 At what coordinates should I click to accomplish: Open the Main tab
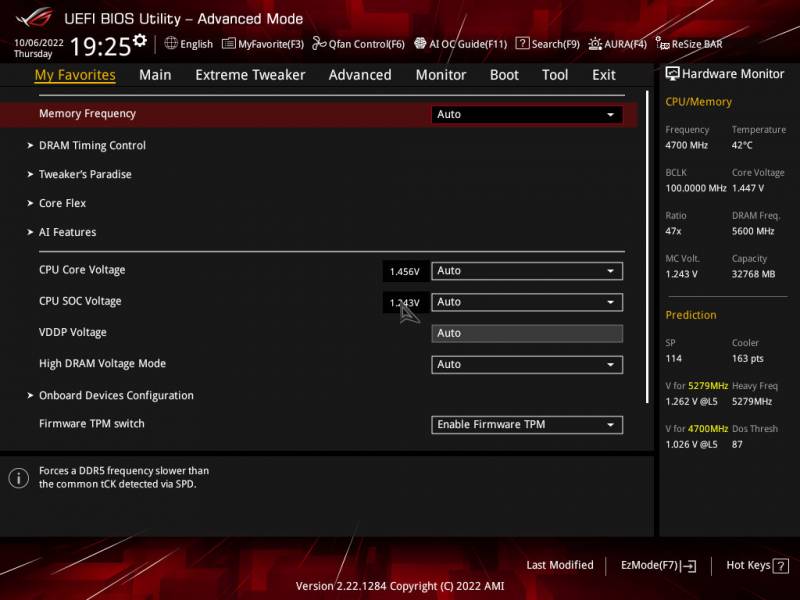155,75
